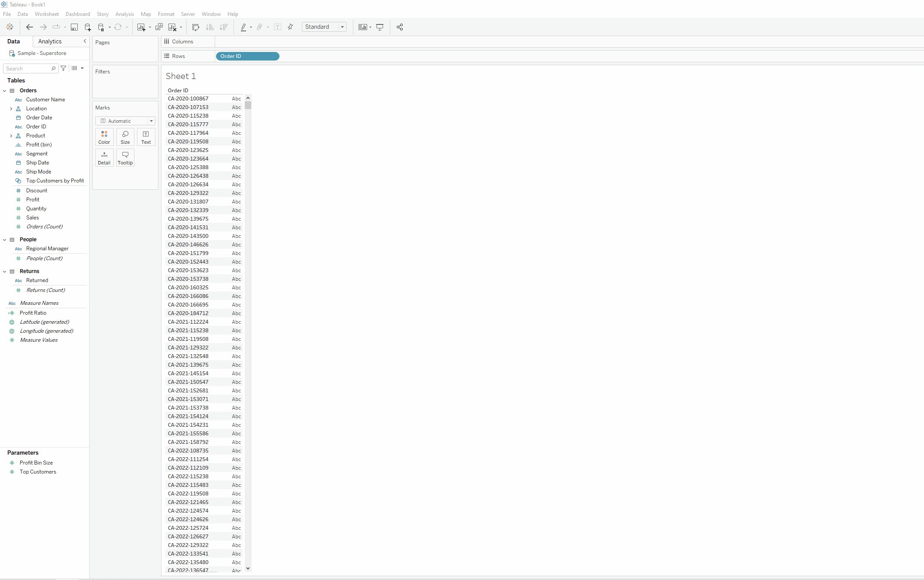Screen dimensions: 924x580
Task: Share the workbook with others
Action: pyautogui.click(x=400, y=27)
